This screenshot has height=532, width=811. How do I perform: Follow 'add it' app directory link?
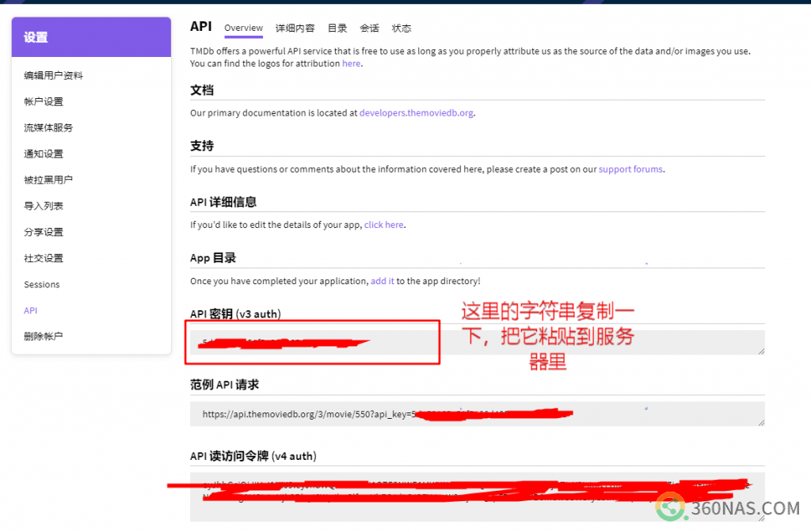[383, 281]
